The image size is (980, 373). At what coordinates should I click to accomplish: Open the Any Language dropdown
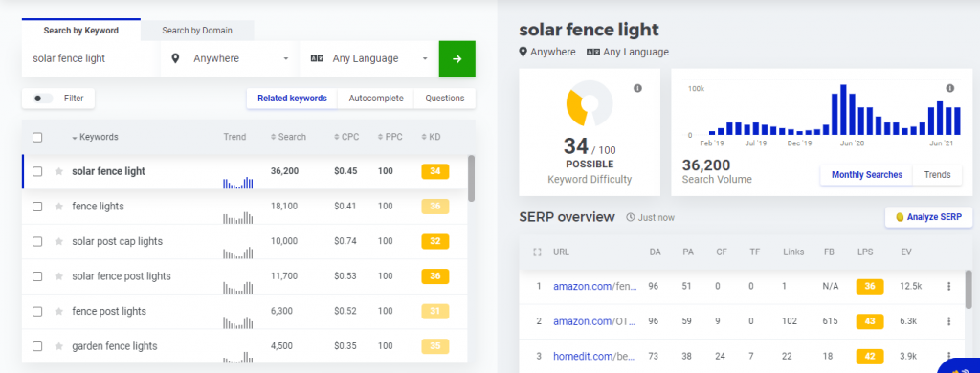tap(368, 58)
